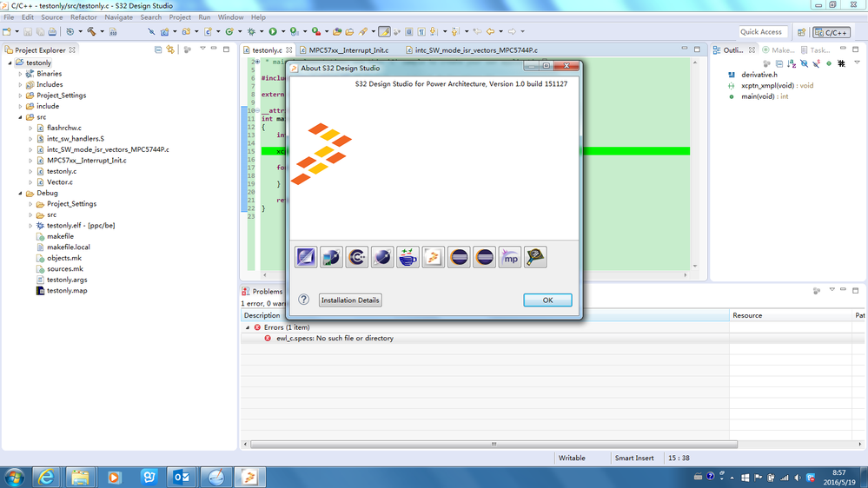Click the 'mp' plugin icon in About dialog
This screenshot has width=868, height=488.
[510, 257]
